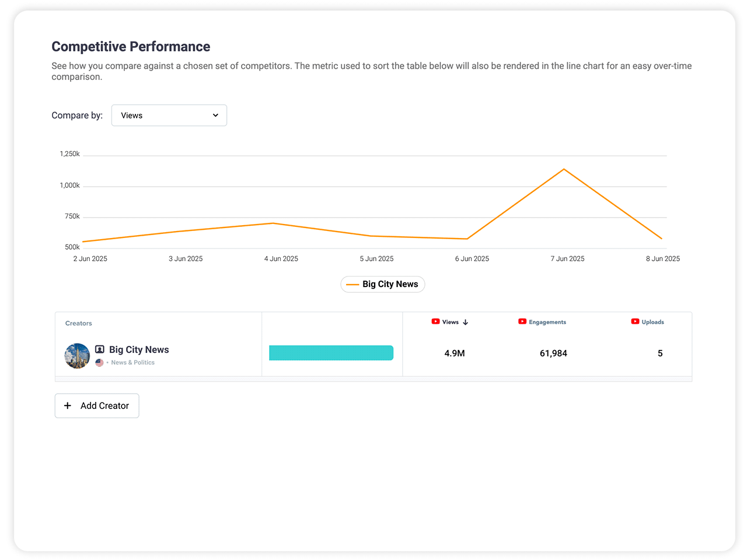Viewport: 747px width, 560px height.
Task: Click the chevron arrow in the Compare by box
Action: click(215, 116)
